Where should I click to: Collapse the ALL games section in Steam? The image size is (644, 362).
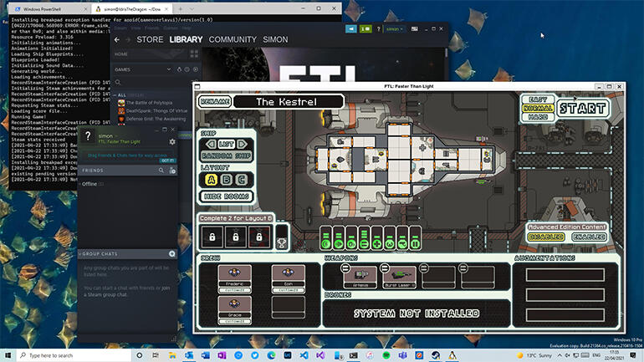[115, 95]
